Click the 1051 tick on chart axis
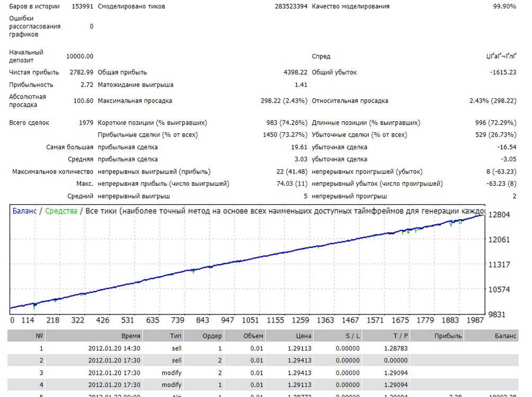 coord(250,320)
